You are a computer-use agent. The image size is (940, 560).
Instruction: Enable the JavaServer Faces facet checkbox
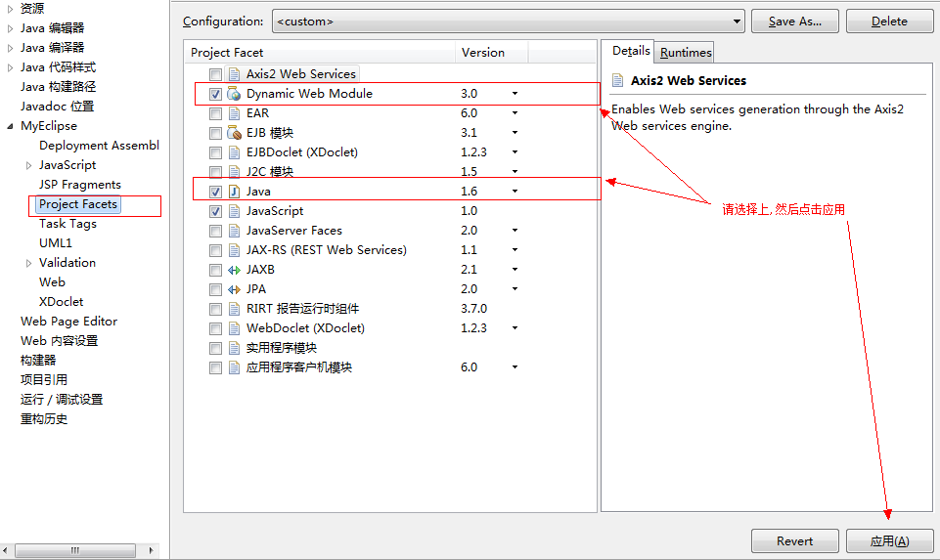[215, 231]
